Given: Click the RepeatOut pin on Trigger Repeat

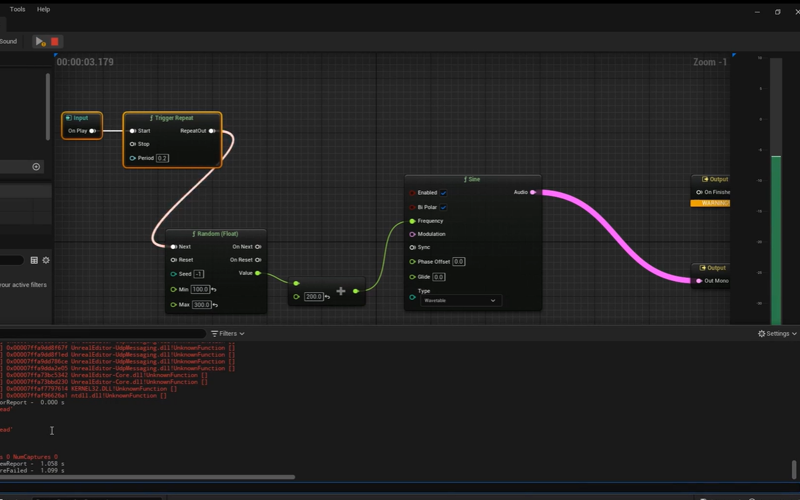Looking at the screenshot, I should (212, 131).
